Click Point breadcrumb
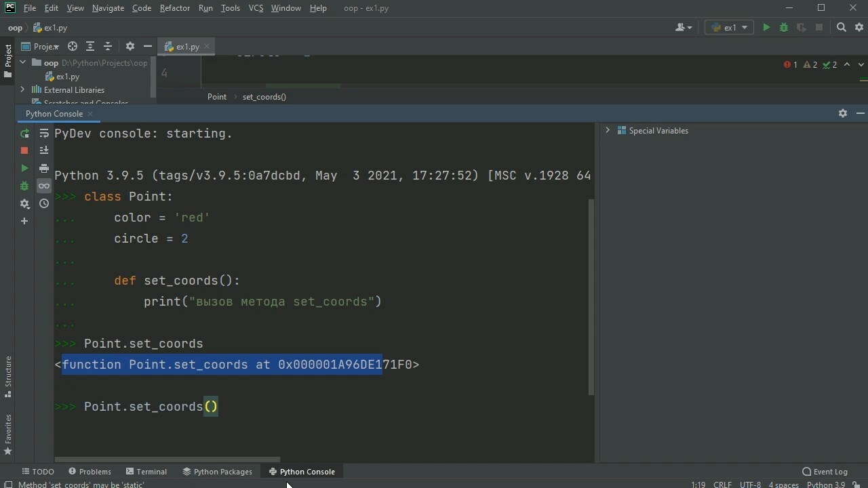The image size is (868, 488). pyautogui.click(x=217, y=97)
